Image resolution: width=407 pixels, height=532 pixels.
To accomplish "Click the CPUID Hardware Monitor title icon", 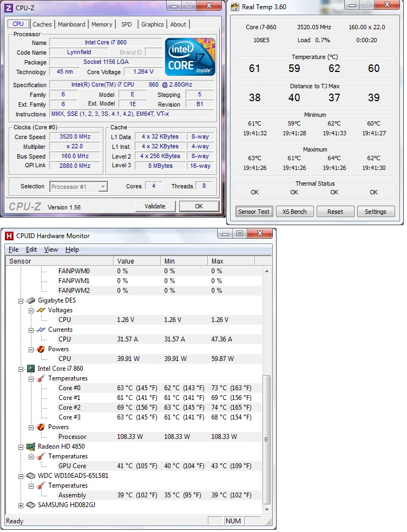I will point(9,236).
